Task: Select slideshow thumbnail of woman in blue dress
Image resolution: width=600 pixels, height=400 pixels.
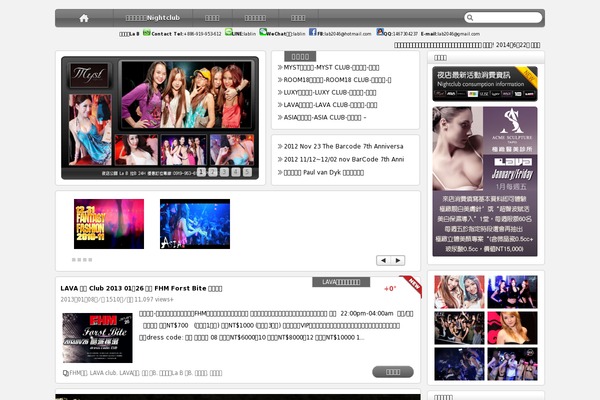Action: [90, 130]
